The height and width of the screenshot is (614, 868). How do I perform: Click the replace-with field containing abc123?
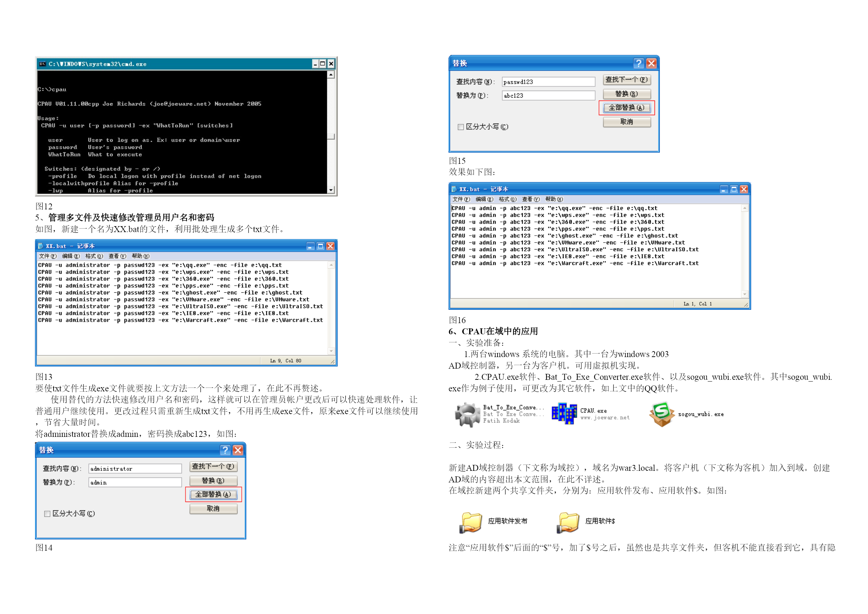point(549,96)
